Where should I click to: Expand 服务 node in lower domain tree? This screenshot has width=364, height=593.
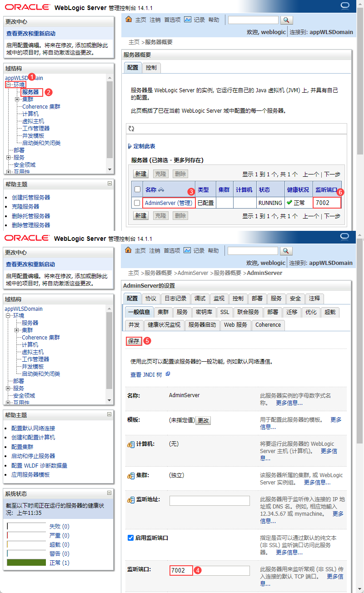(x=8, y=388)
